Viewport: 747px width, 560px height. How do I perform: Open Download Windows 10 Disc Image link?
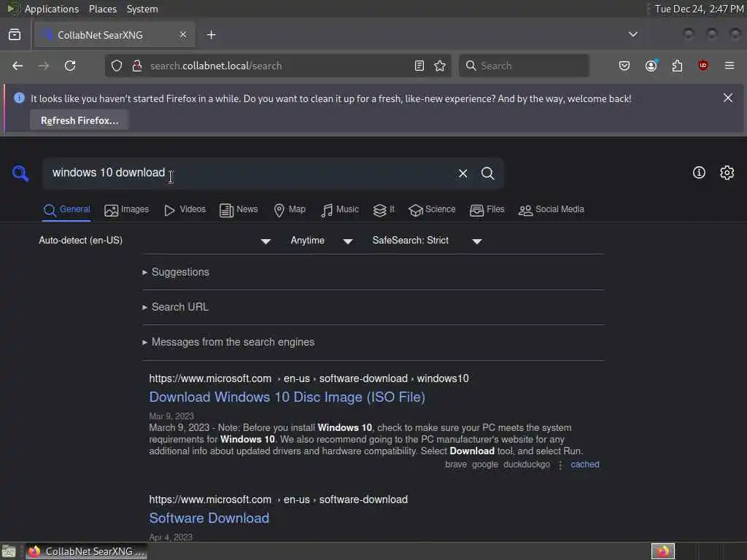coord(287,397)
